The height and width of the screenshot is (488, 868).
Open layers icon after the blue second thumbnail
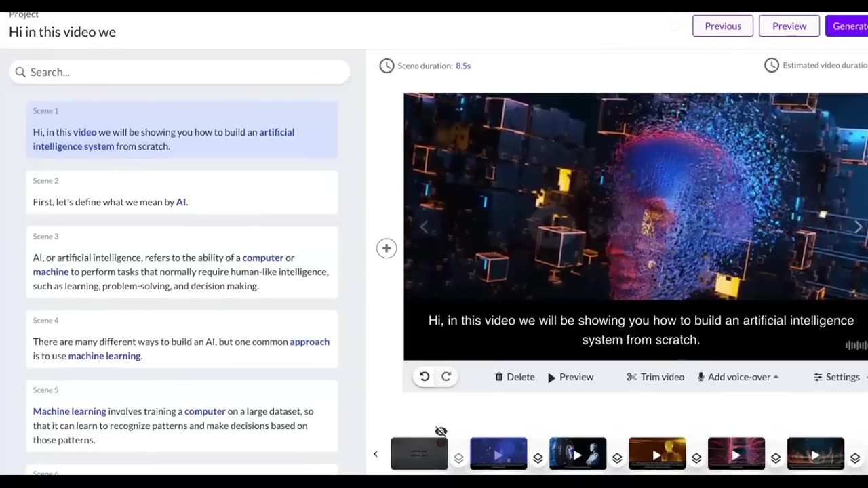point(538,458)
